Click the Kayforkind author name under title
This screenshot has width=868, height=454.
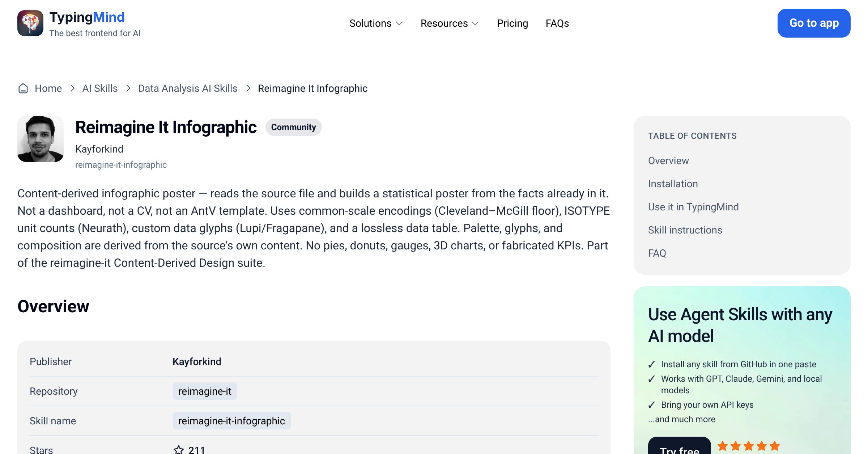click(x=99, y=149)
